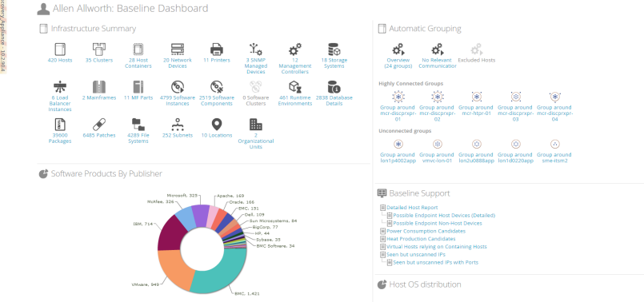The image size is (644, 302).
Task: Click the 252 Subnets icon
Action: [178, 125]
